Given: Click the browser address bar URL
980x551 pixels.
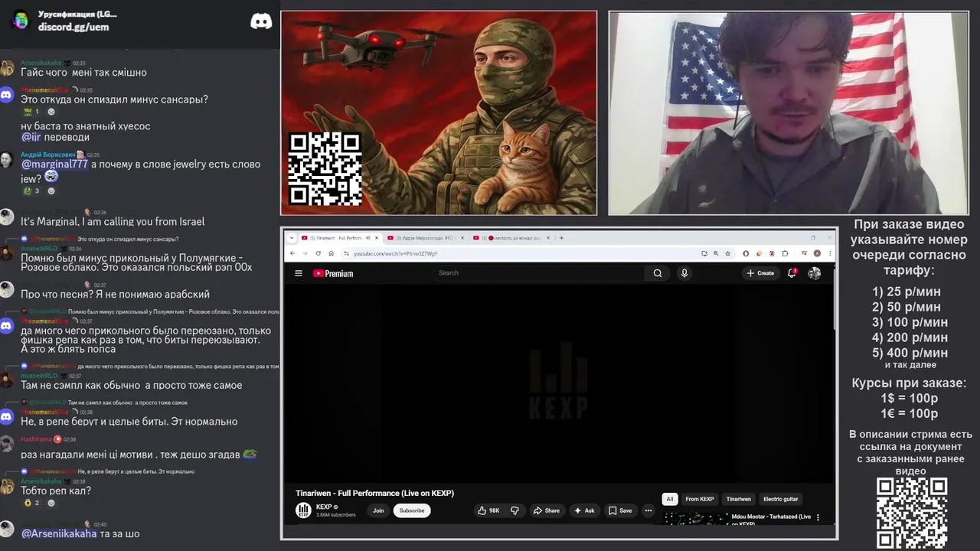Looking at the screenshot, I should coord(395,253).
